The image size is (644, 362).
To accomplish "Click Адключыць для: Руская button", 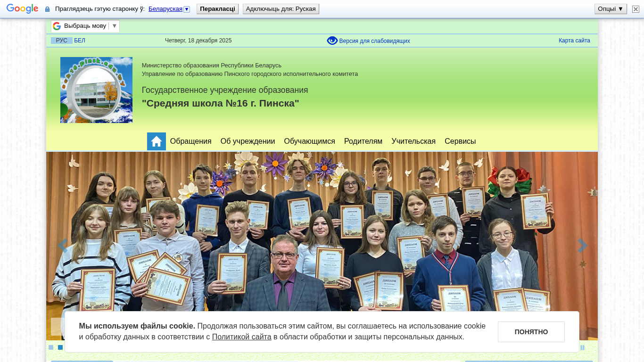I will click(x=281, y=9).
